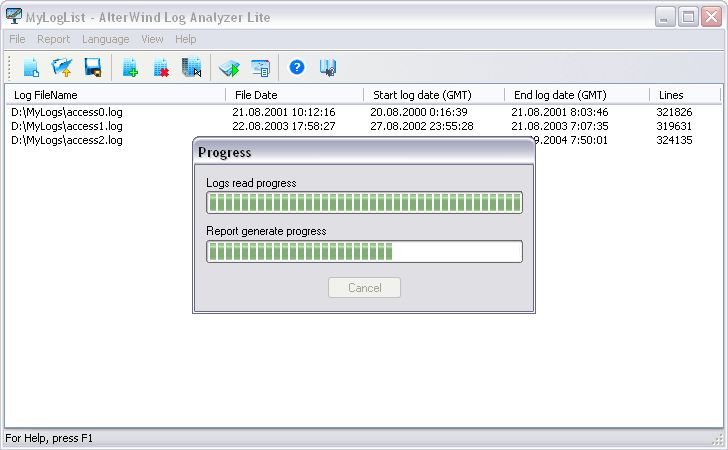This screenshot has height=450, width=728.
Task: Sort by the Log FileName column header
Action: 115,95
